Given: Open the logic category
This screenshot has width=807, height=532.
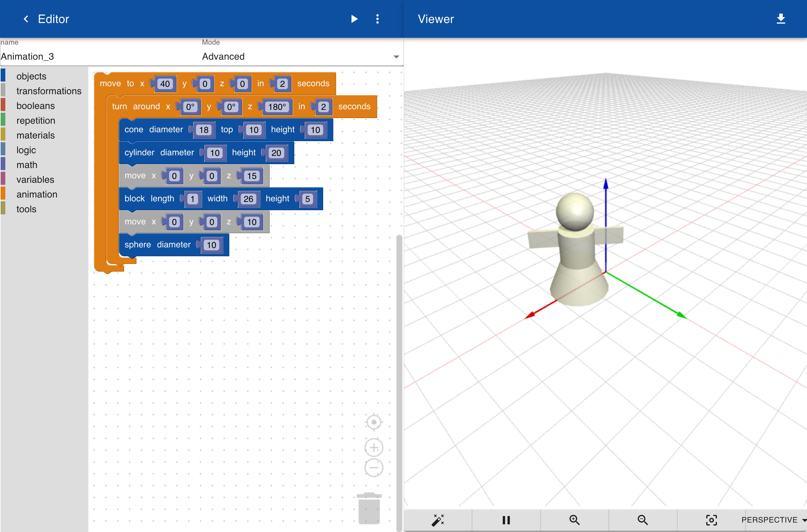Looking at the screenshot, I should 26,150.
